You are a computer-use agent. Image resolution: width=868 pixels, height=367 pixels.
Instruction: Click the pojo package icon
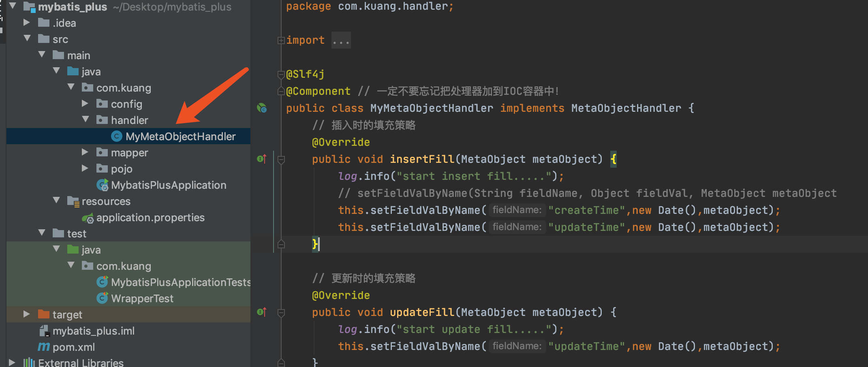tap(102, 169)
